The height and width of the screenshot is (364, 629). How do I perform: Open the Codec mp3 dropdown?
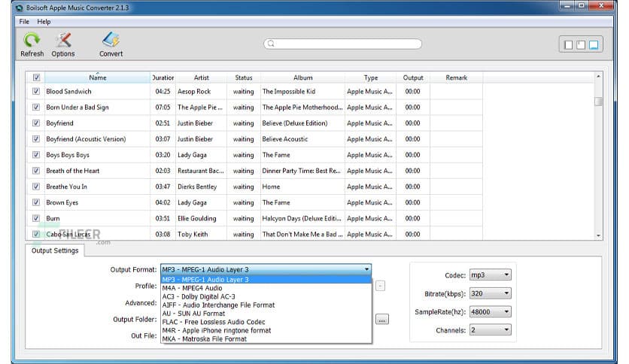[x=491, y=275]
